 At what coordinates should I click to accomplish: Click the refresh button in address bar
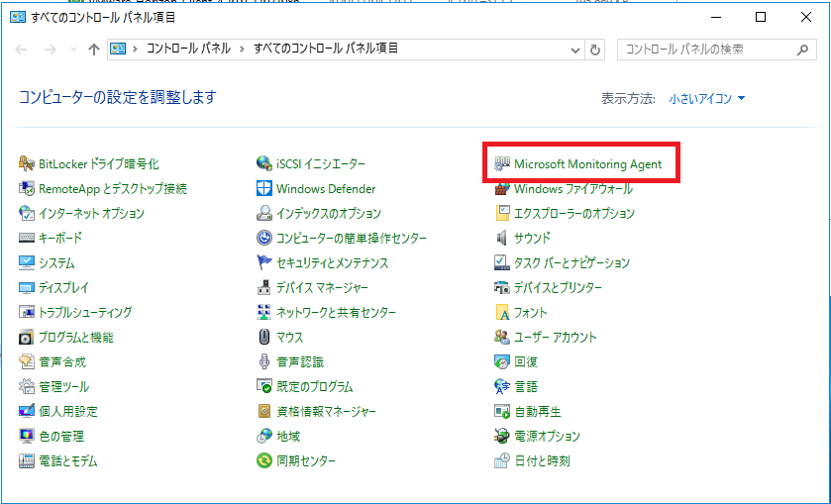click(595, 50)
